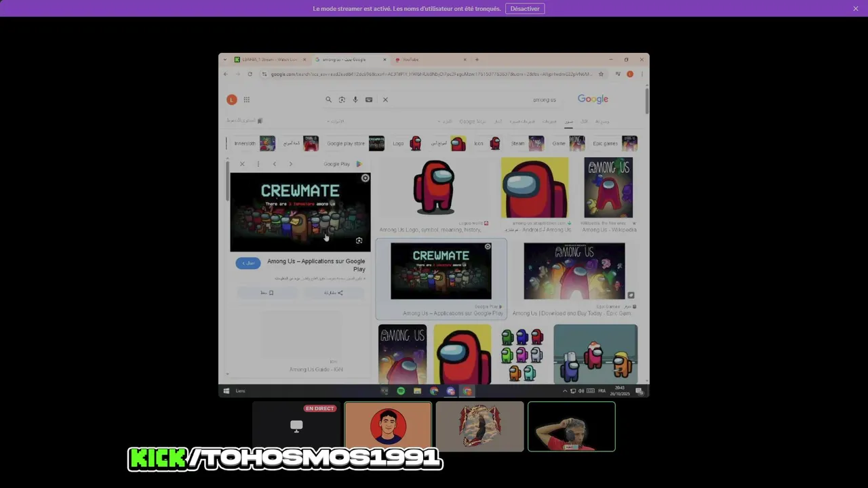Open Google Play source link in panel
Screen dimensions: 868x488
pyautogui.click(x=342, y=164)
